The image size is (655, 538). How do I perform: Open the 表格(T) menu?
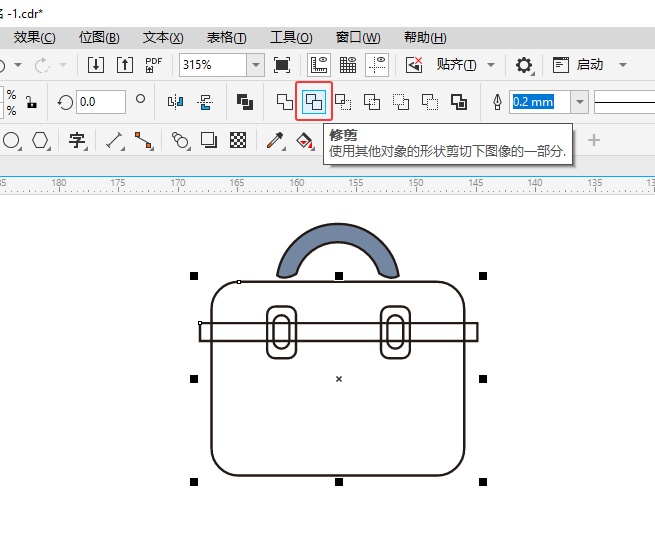click(x=226, y=38)
